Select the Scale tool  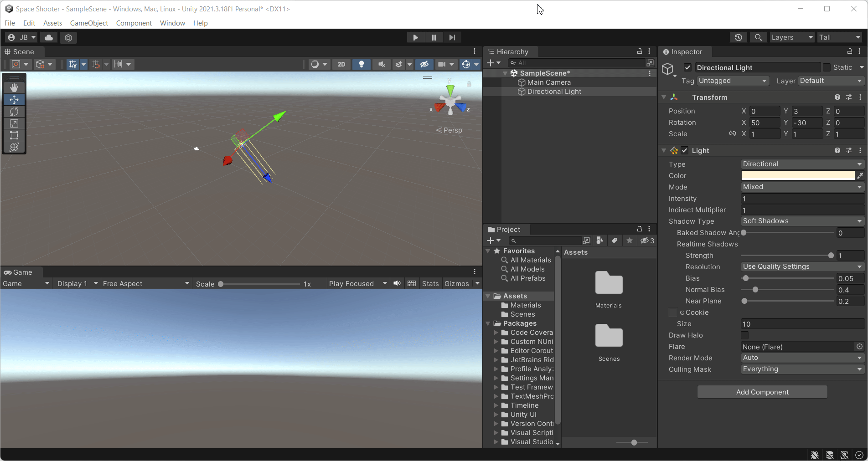[14, 123]
